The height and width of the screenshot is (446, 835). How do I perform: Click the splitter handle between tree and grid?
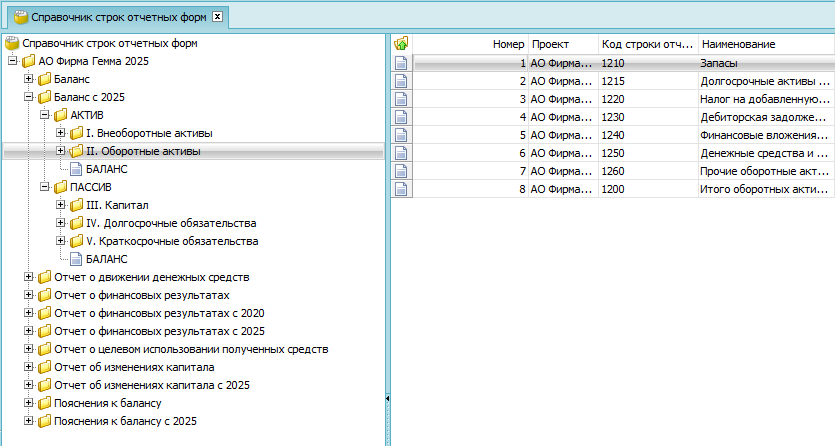click(387, 400)
